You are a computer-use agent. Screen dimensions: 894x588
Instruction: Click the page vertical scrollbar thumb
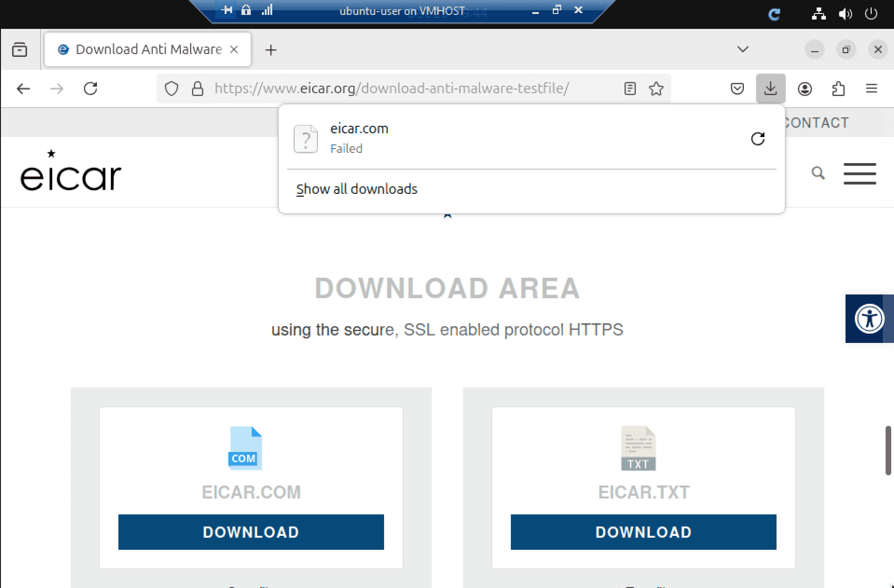(888, 450)
